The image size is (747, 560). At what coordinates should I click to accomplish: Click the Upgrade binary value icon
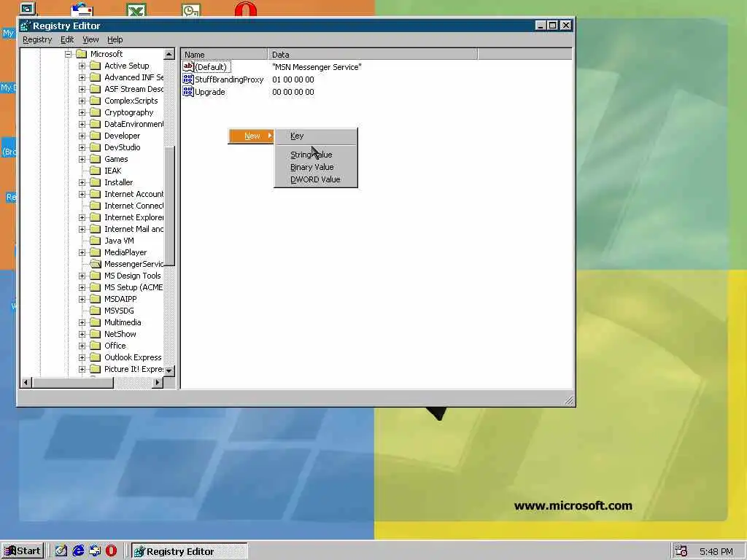[x=188, y=91]
